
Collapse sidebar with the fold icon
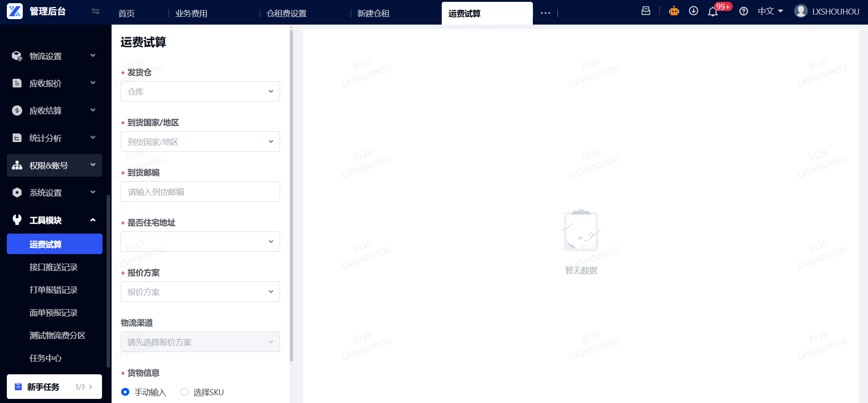96,11
